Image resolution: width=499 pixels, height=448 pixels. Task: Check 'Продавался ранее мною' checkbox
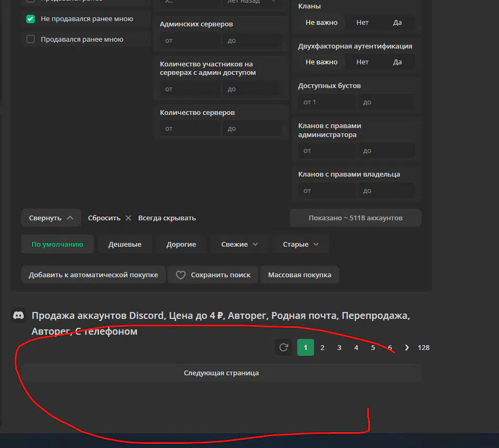[31, 39]
